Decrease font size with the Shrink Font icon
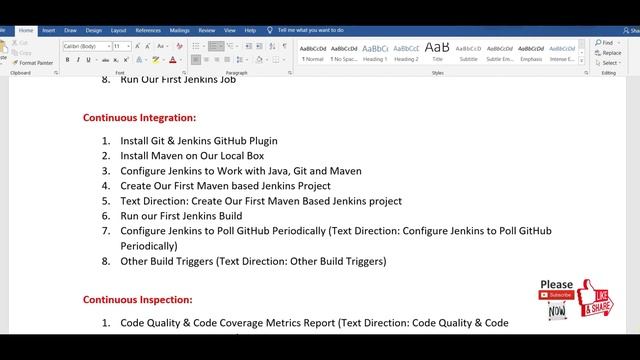The height and width of the screenshot is (360, 640). (x=147, y=46)
